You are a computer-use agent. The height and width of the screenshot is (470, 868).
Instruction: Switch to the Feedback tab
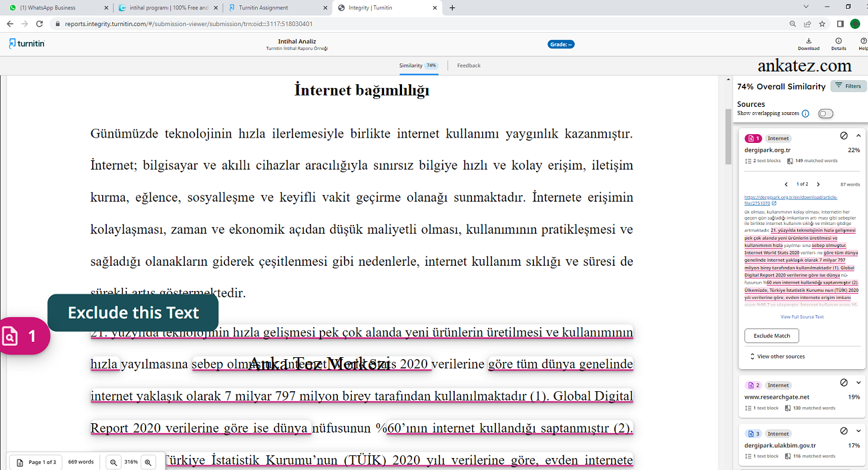[x=468, y=65]
